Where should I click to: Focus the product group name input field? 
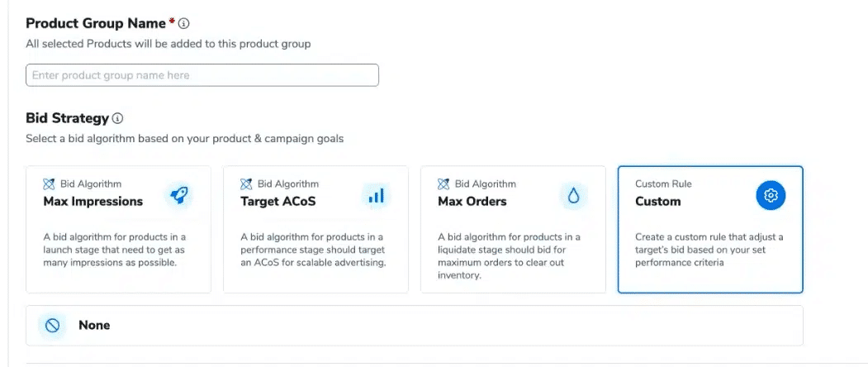tap(202, 75)
